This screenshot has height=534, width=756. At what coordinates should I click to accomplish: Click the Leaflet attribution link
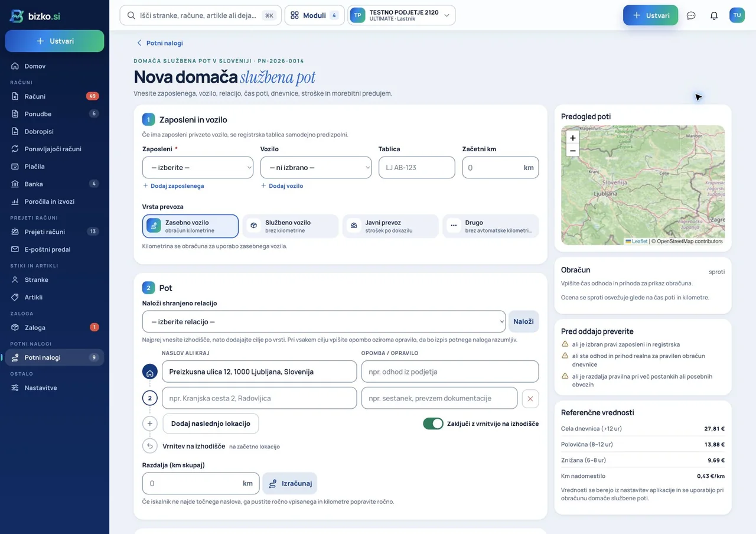[x=637, y=242]
